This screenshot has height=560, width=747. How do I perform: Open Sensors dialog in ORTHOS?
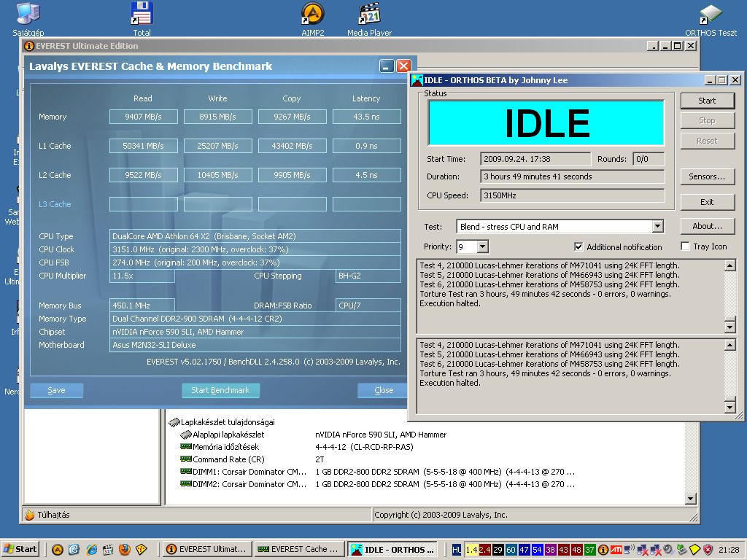point(707,176)
